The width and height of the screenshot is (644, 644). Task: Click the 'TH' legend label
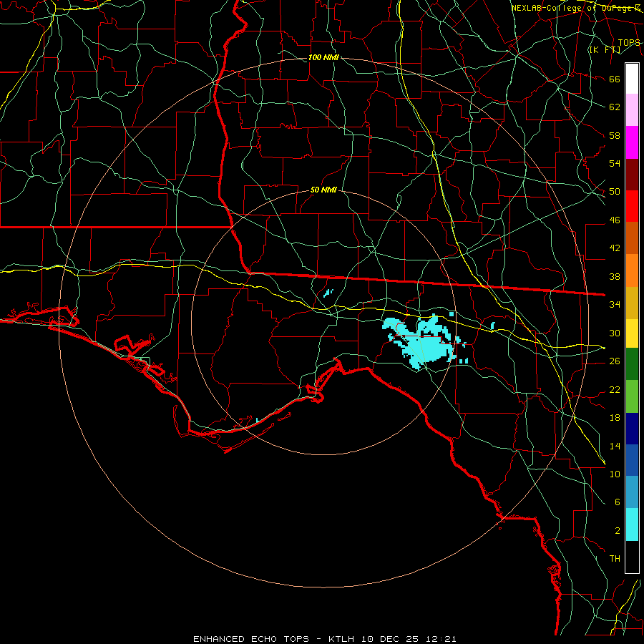coord(615,559)
